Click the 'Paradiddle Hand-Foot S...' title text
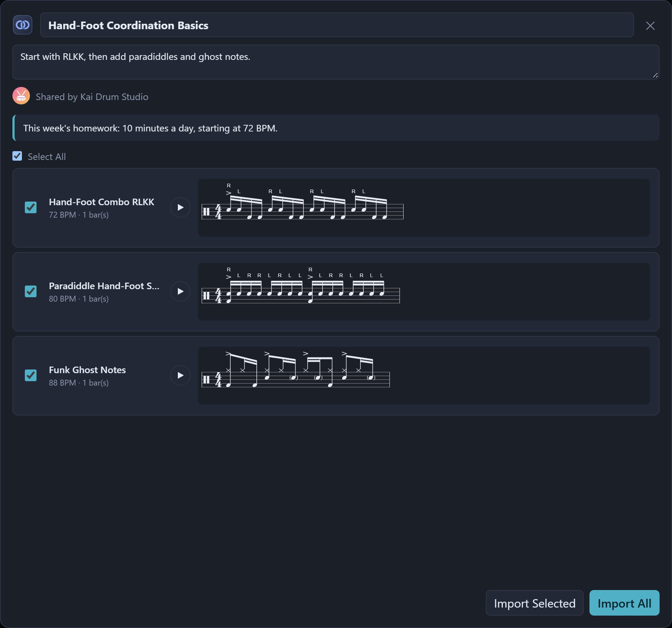 [x=104, y=286]
